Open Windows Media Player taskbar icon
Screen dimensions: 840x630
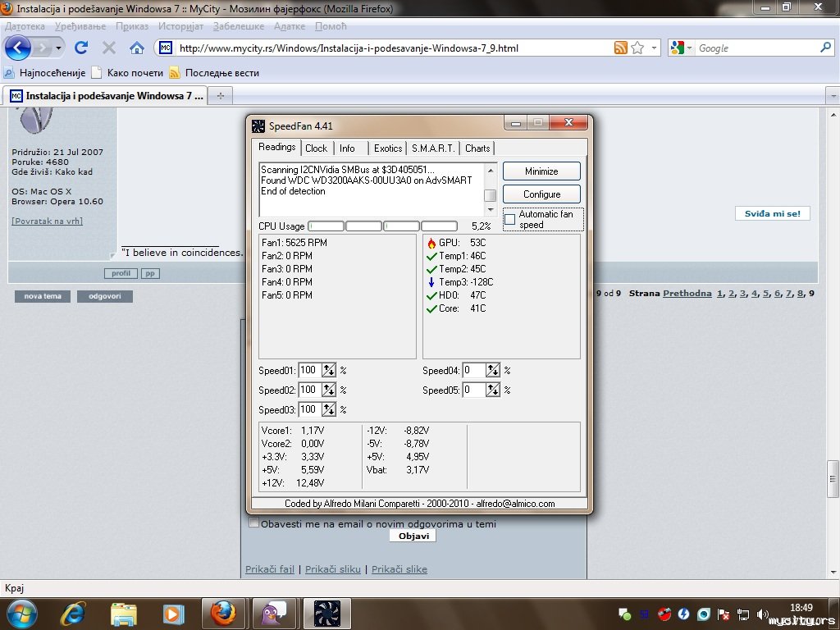173,614
